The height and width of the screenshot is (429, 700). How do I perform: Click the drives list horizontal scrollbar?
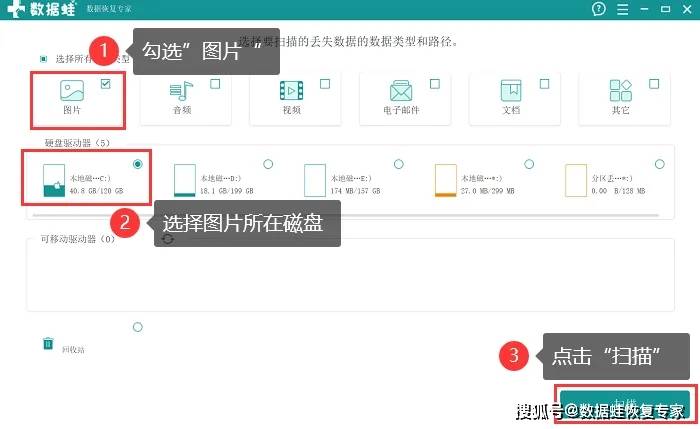346,215
